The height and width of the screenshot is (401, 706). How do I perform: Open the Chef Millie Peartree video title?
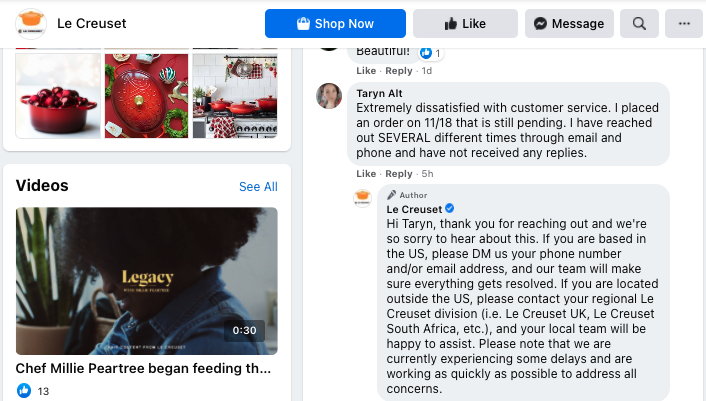[x=143, y=368]
